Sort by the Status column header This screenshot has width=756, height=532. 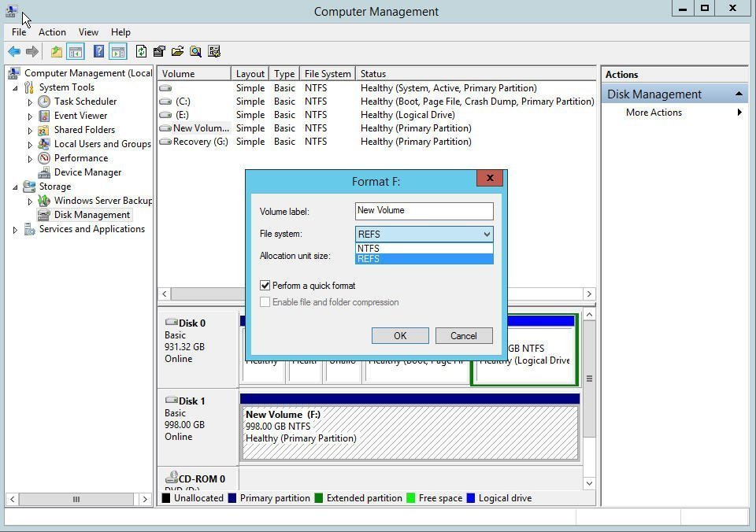(x=476, y=74)
